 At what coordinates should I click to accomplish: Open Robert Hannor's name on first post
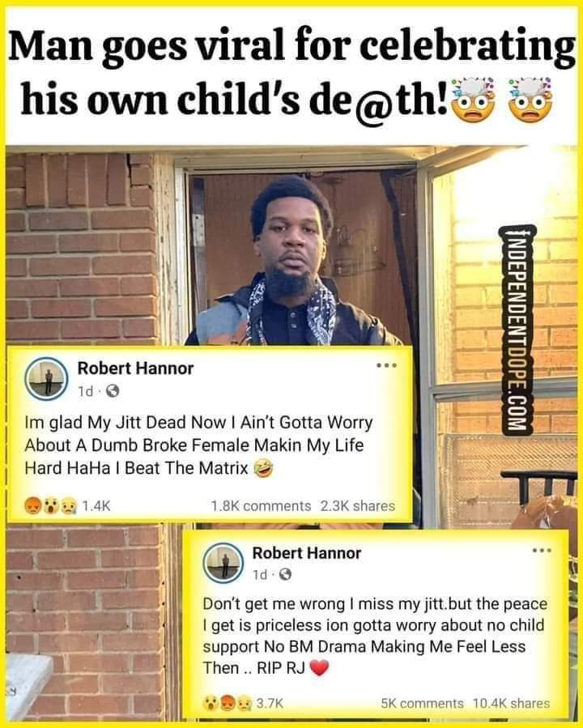click(x=135, y=368)
